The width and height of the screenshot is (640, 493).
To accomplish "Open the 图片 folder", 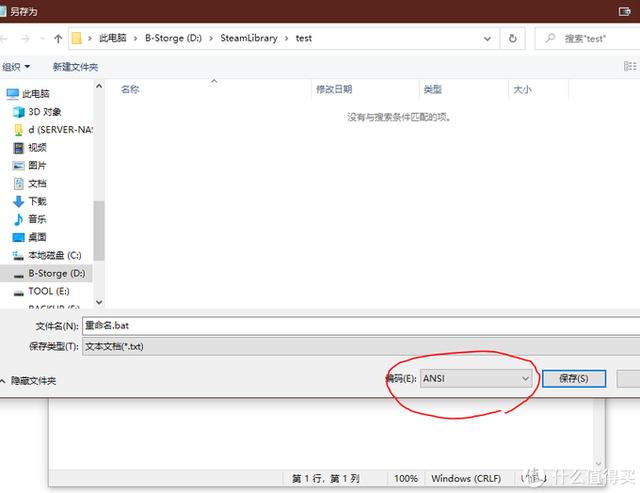I will (x=37, y=166).
